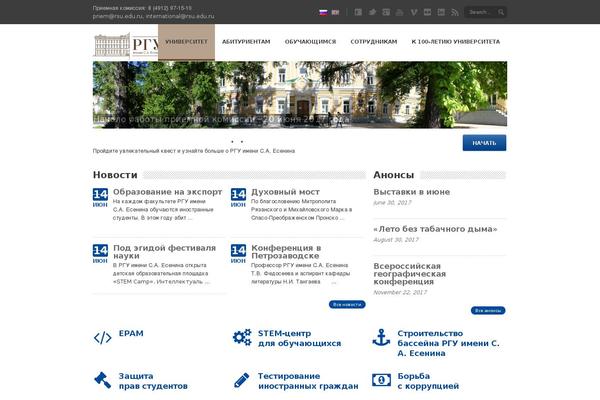Click the Все анонсы button
Screen dimensions: 600x400
(x=488, y=310)
